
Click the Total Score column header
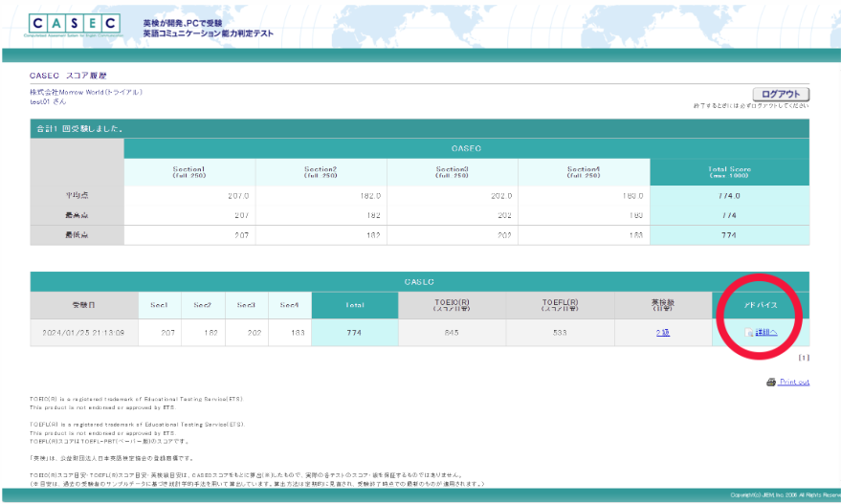coord(729,172)
